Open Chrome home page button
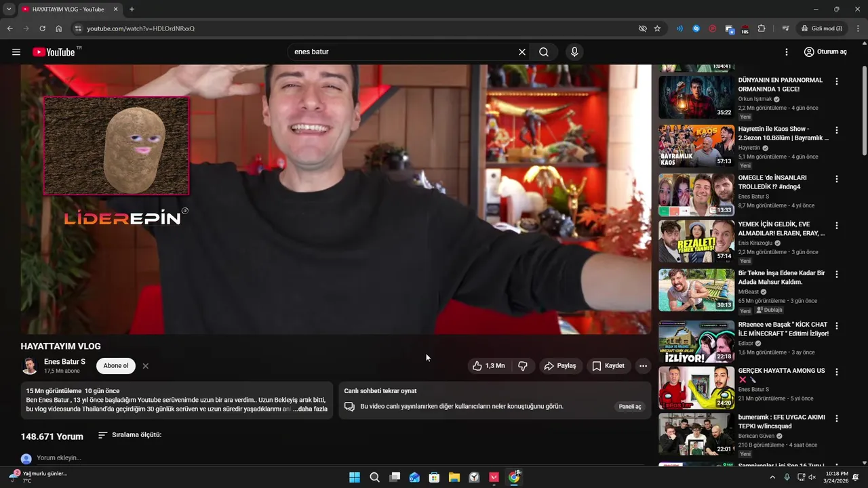The width and height of the screenshot is (868, 488). [59, 28]
